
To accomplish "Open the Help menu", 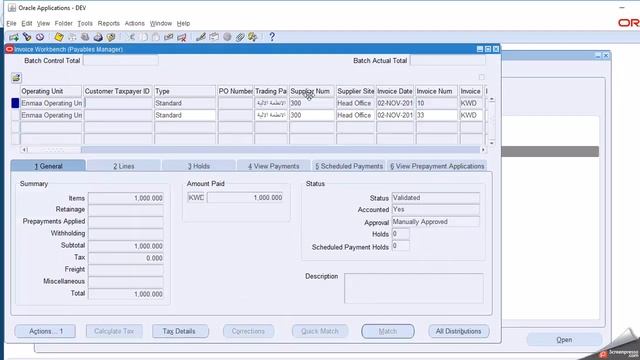I will [183, 24].
